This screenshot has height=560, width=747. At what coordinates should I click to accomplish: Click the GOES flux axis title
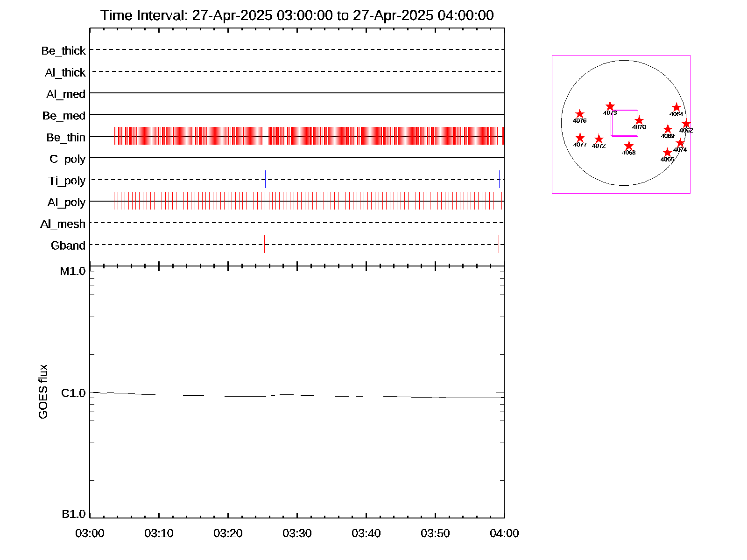pos(43,392)
